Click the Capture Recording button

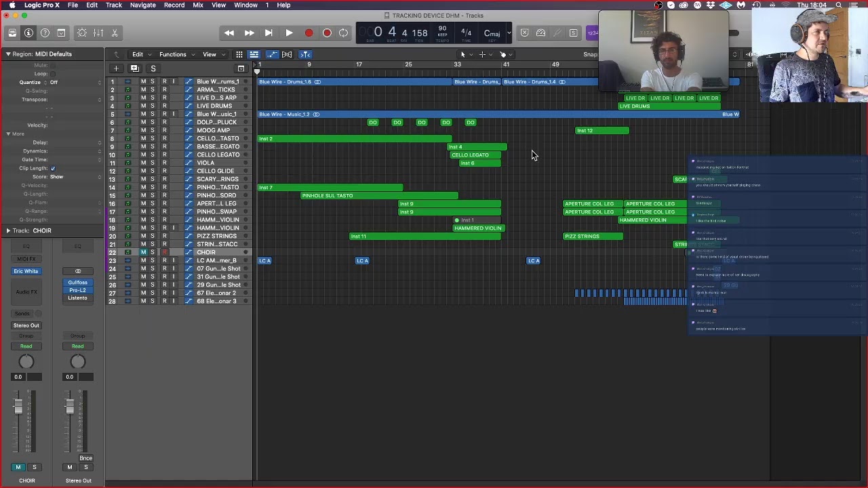(327, 33)
